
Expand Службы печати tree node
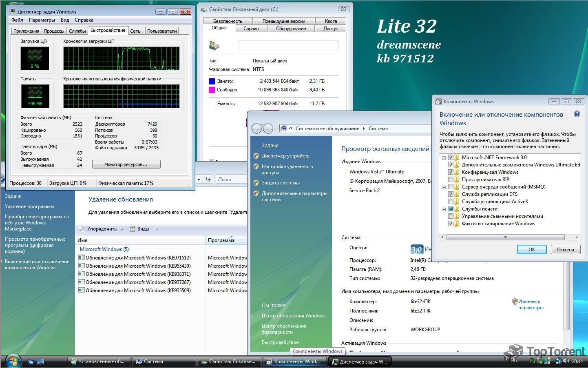point(444,209)
